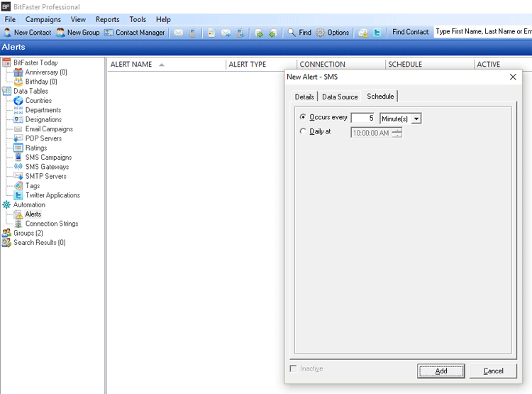
Task: Select Groups (2) in sidebar
Action: 28,233
